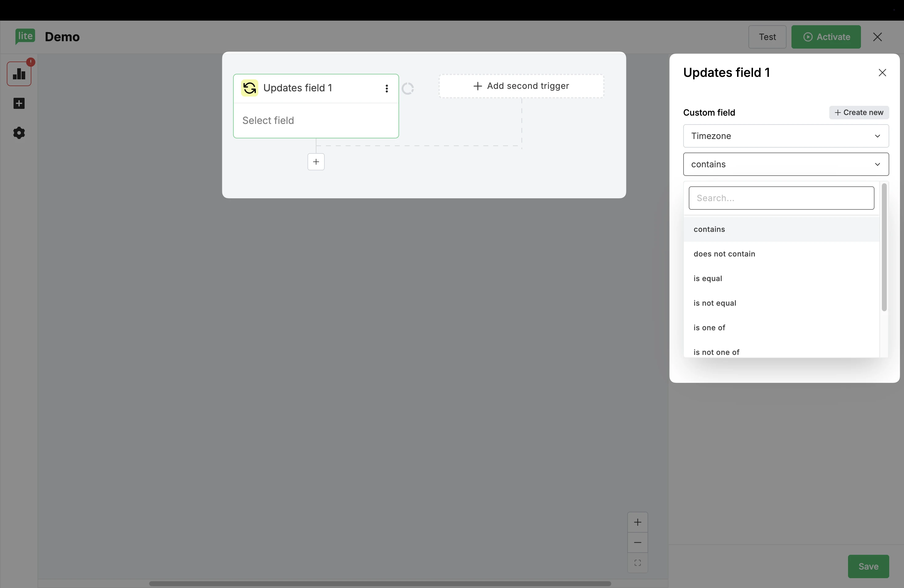Click the plus square sidebar icon

[19, 103]
